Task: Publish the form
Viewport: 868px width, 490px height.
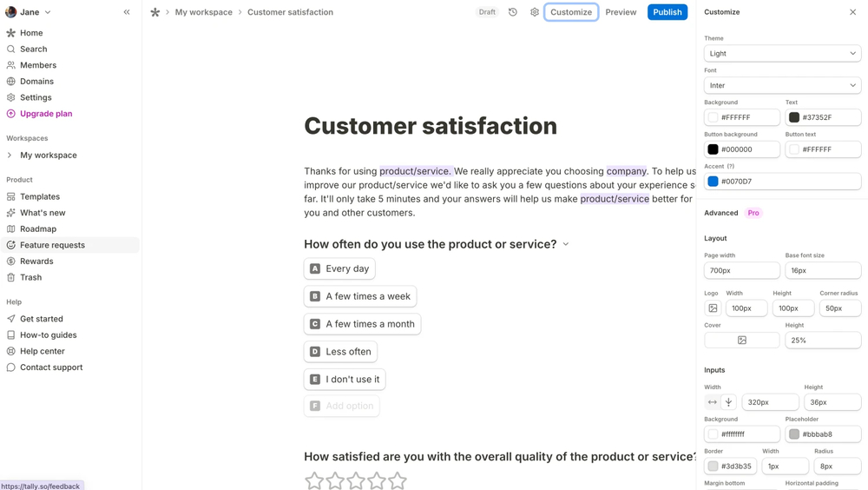Action: point(667,12)
